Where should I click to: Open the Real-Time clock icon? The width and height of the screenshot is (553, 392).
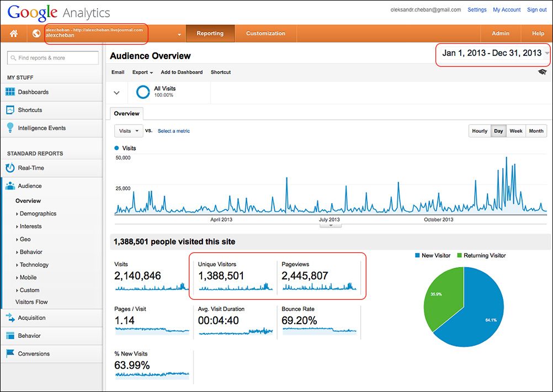coord(10,168)
